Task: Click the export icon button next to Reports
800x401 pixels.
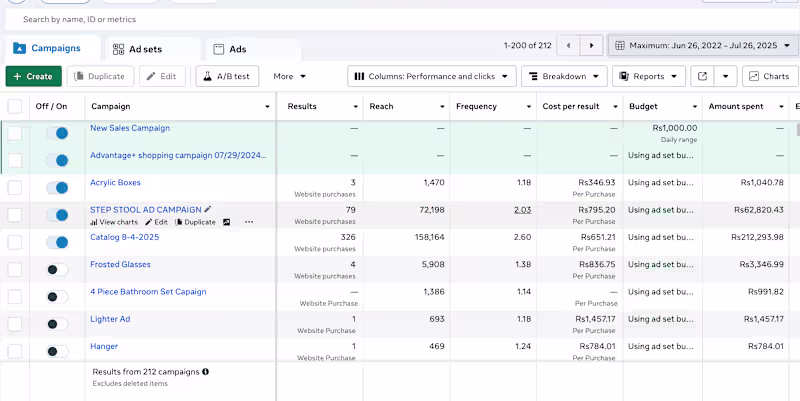Action: [x=703, y=76]
